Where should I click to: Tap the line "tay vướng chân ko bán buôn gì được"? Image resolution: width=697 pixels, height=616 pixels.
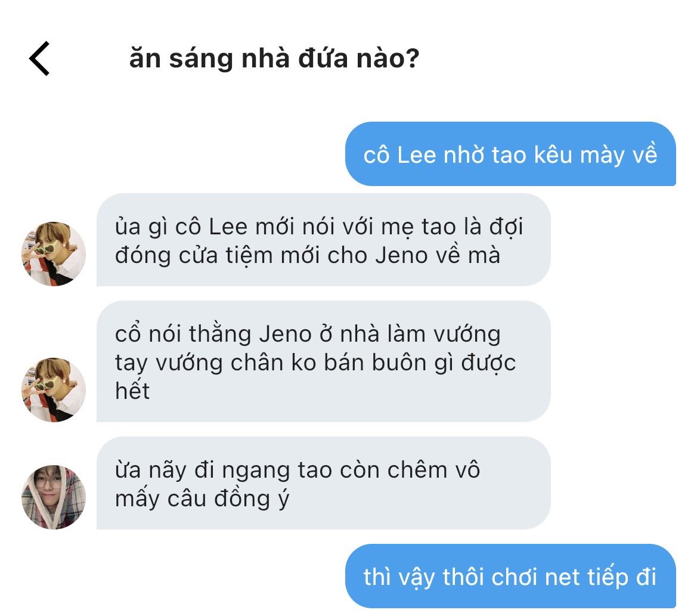point(315,362)
